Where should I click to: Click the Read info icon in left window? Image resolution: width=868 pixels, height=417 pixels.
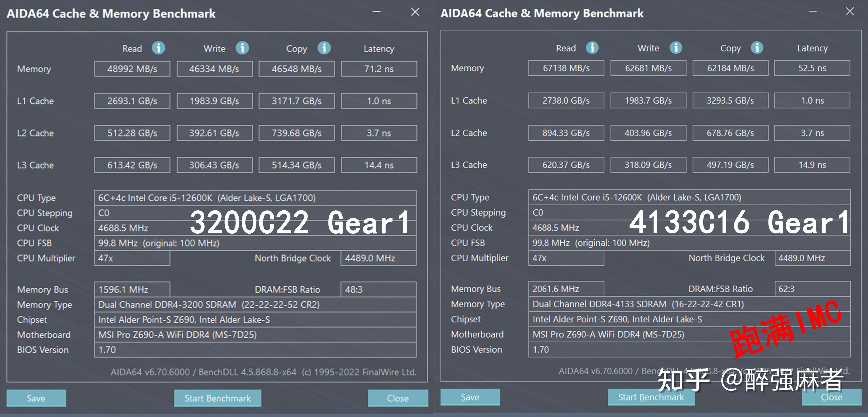[x=158, y=48]
